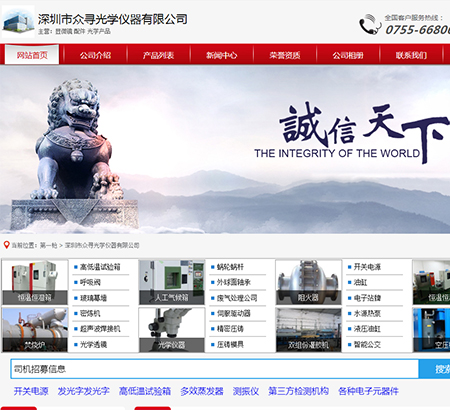The height and width of the screenshot is (410, 450).
Task: Open the 恒温恒湿箱 product thumbnail
Action: click(35, 282)
